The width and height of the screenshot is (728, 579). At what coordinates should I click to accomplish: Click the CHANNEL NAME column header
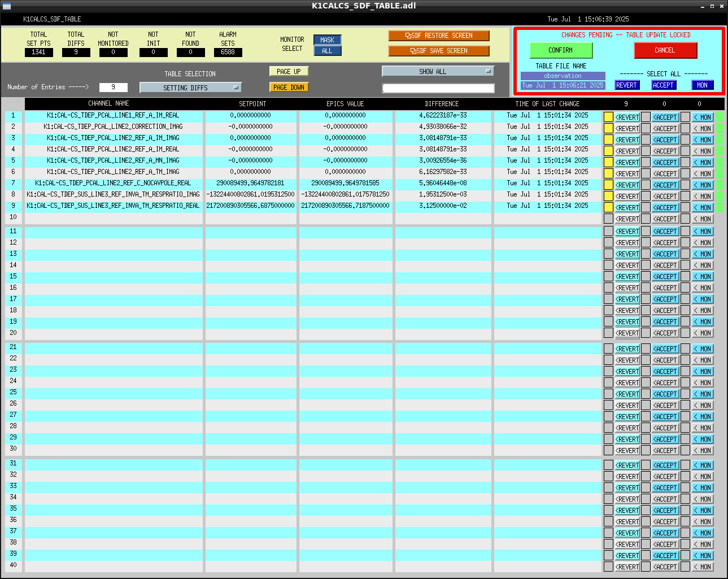[x=108, y=103]
